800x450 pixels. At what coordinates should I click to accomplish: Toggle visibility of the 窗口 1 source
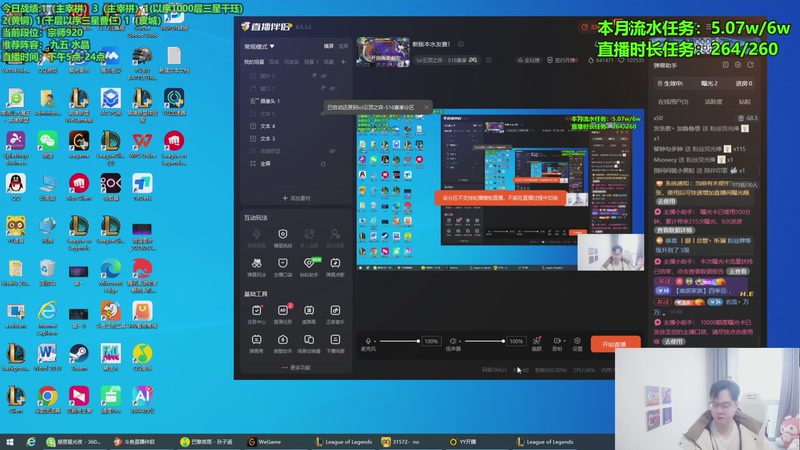(332, 88)
